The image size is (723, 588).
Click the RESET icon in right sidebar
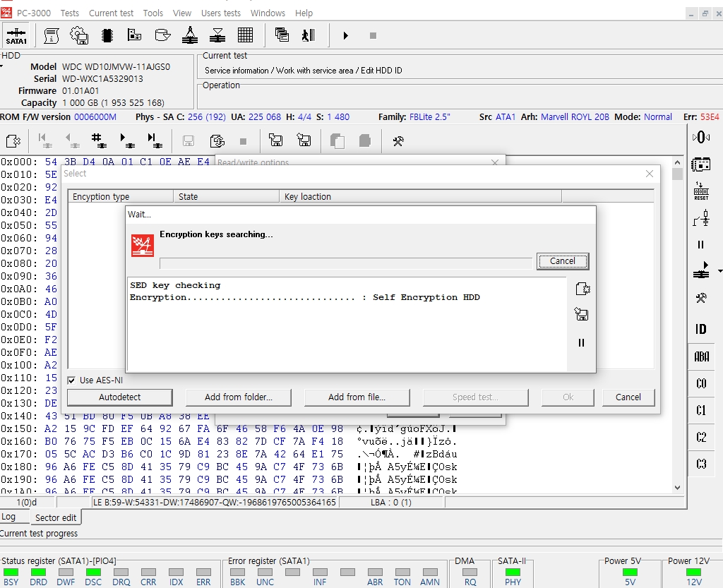pyautogui.click(x=700, y=191)
